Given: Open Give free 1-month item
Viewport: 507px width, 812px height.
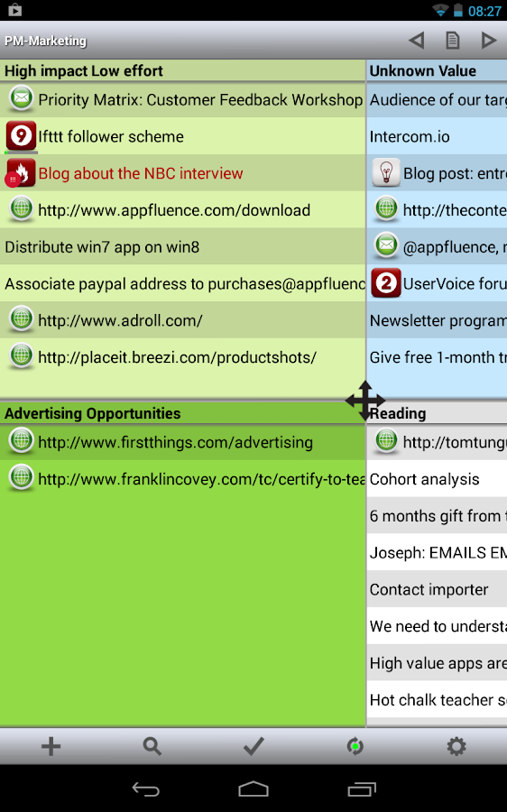Looking at the screenshot, I should click(438, 356).
